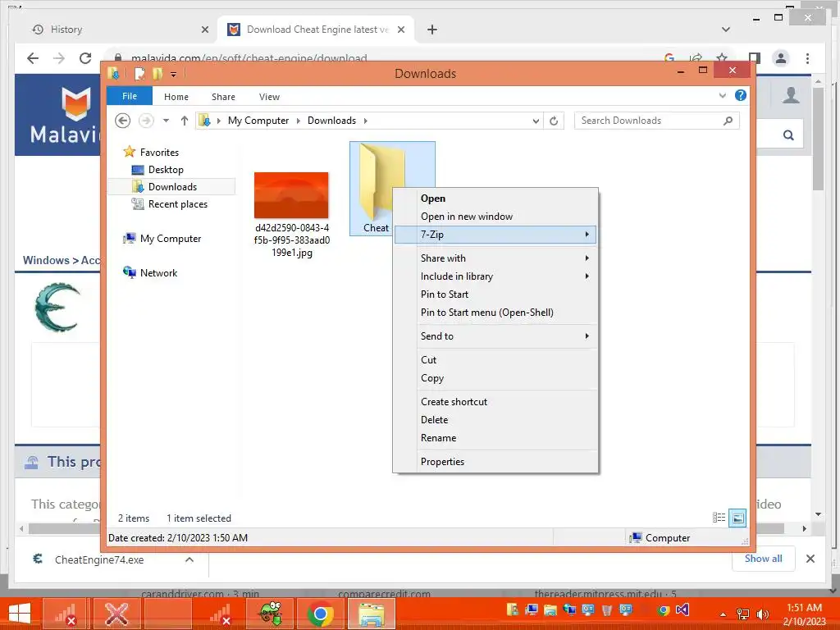Choose Delete from the context menu

[x=495, y=420]
